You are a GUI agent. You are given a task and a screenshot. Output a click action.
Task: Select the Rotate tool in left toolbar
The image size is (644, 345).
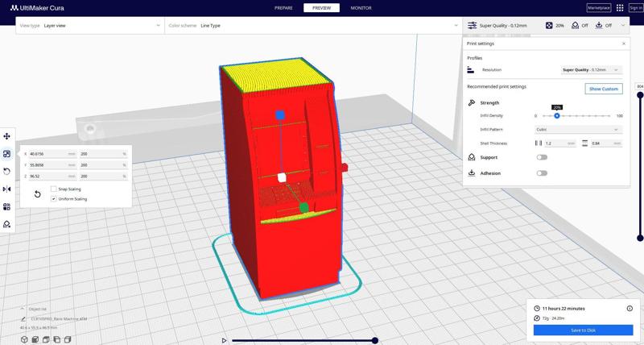pyautogui.click(x=6, y=172)
